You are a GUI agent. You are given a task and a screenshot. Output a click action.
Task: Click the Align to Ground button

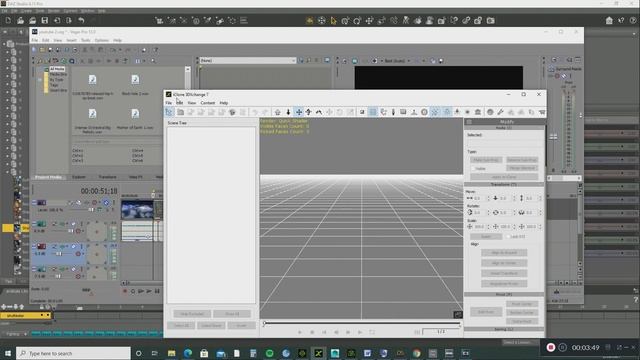click(504, 253)
